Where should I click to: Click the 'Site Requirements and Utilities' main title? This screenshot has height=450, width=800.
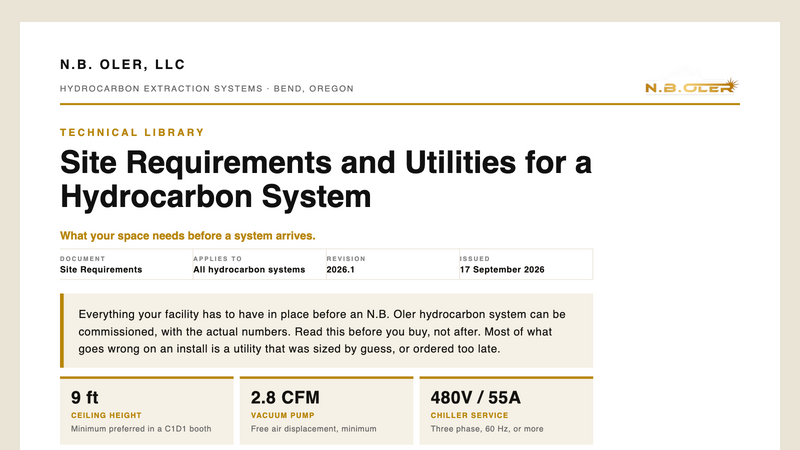[x=326, y=180]
